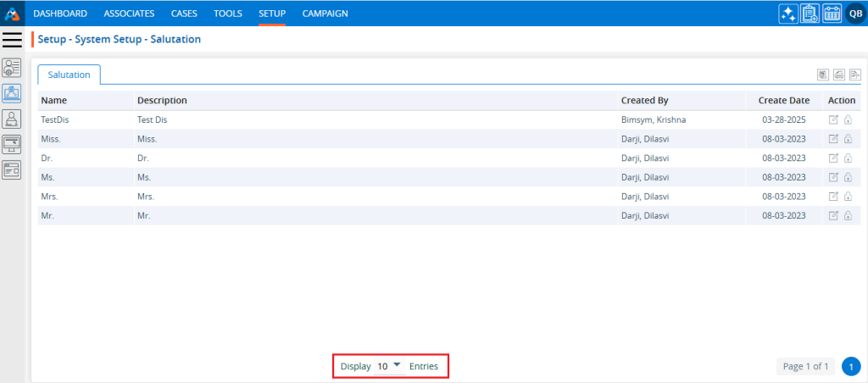This screenshot has width=868, height=383.
Task: Expand the Display entries count dropdown
Action: (x=390, y=366)
